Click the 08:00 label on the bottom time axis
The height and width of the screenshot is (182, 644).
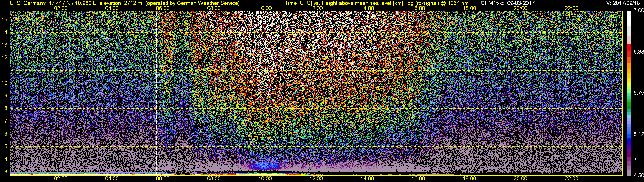(214, 179)
